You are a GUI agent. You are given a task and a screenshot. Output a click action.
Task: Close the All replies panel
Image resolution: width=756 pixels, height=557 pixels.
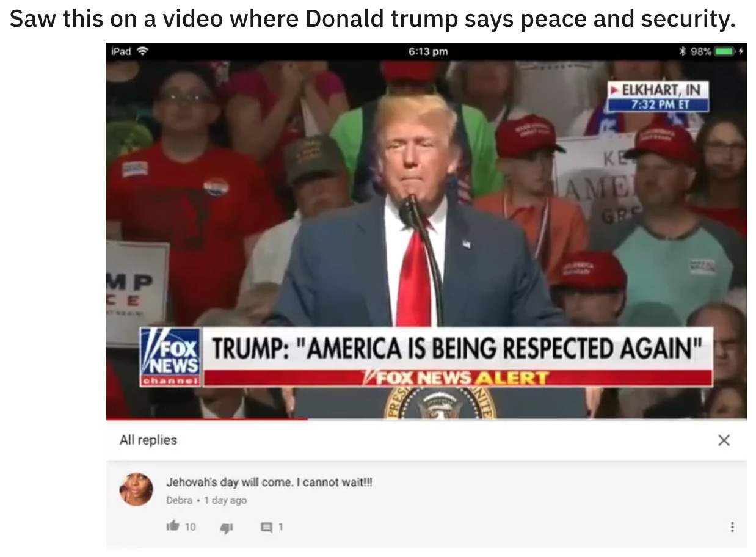(724, 440)
